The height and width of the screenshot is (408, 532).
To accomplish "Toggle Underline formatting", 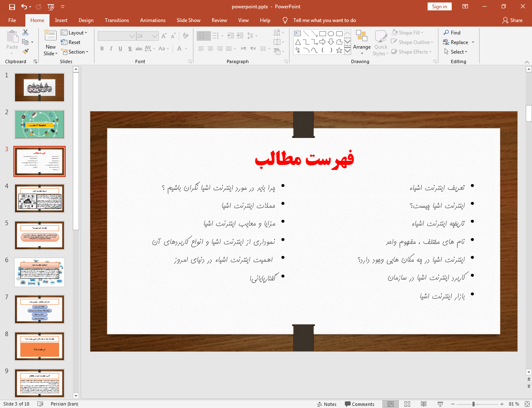I will [x=120, y=49].
